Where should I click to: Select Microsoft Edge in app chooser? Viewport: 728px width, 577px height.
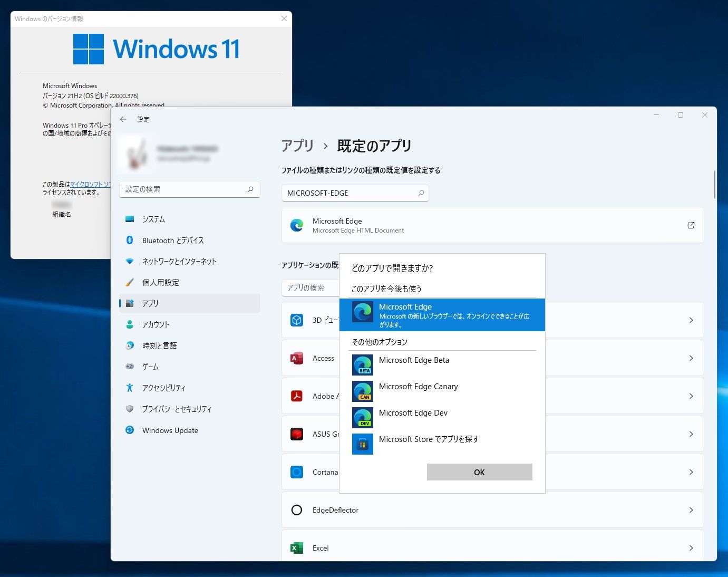click(x=442, y=315)
